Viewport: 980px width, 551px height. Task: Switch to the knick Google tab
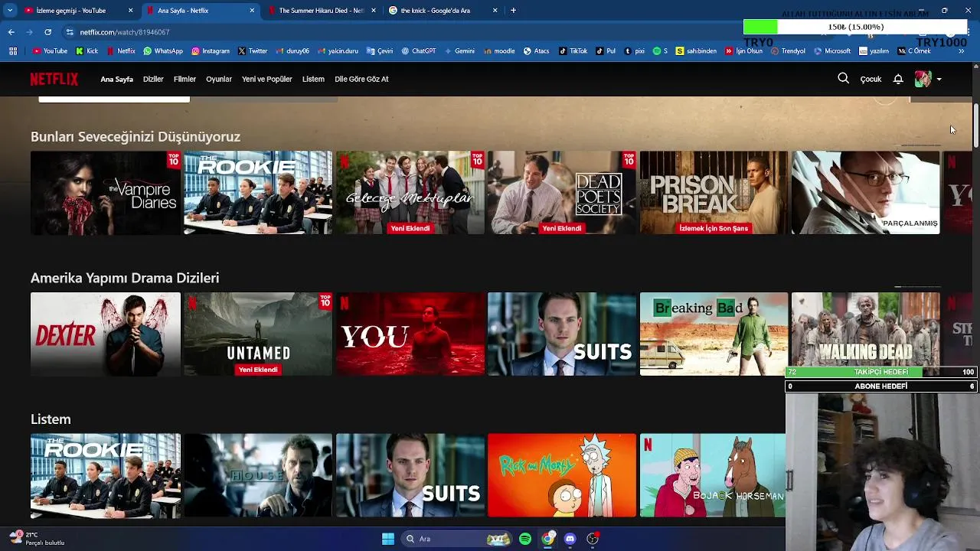point(443,11)
